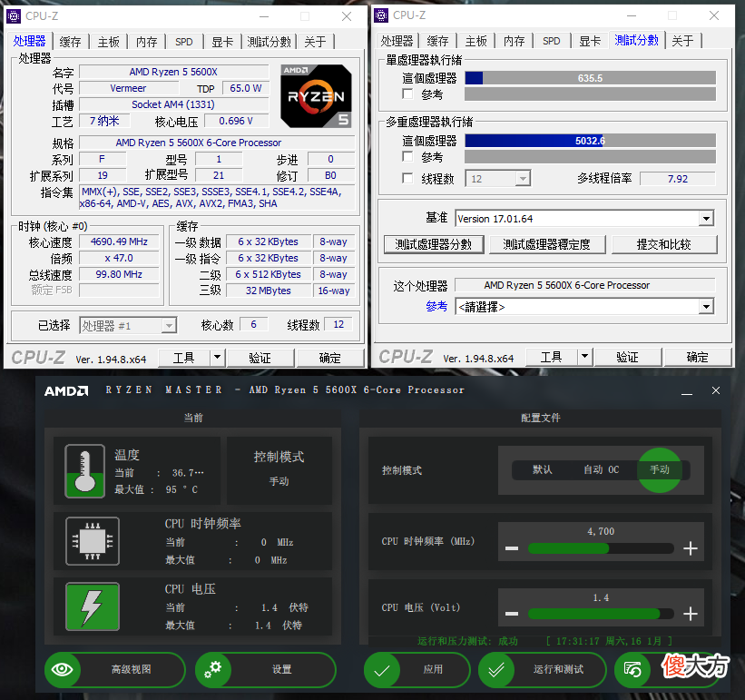Switch to 缓存 tab in left CPU-Z
Screen dimensions: 745x700
(70, 42)
